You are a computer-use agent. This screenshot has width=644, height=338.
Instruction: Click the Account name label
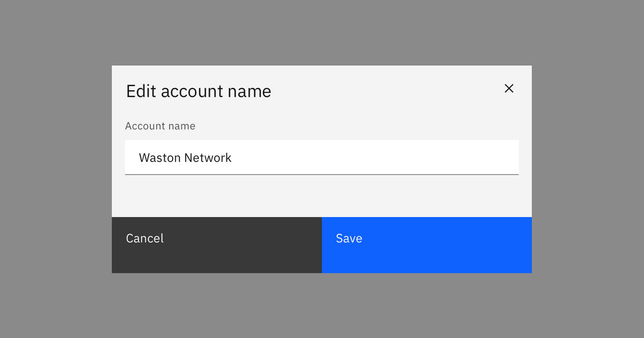(x=160, y=126)
